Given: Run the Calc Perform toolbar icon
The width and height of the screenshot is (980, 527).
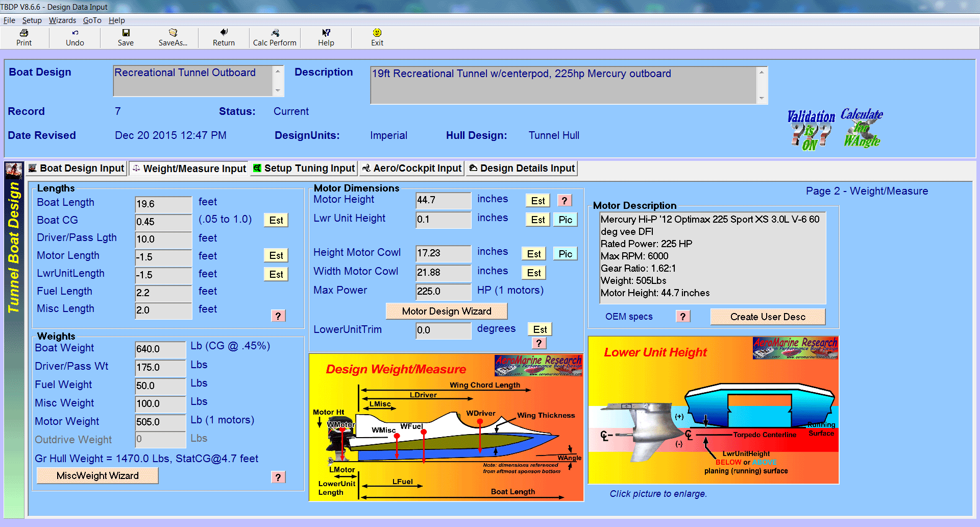Looking at the screenshot, I should click(x=275, y=38).
